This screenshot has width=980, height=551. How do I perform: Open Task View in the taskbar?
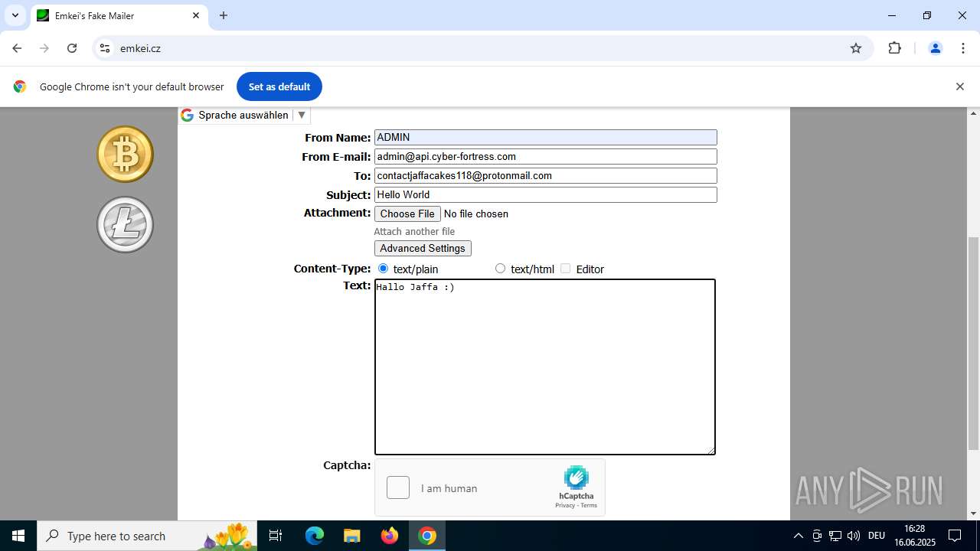[x=276, y=536]
